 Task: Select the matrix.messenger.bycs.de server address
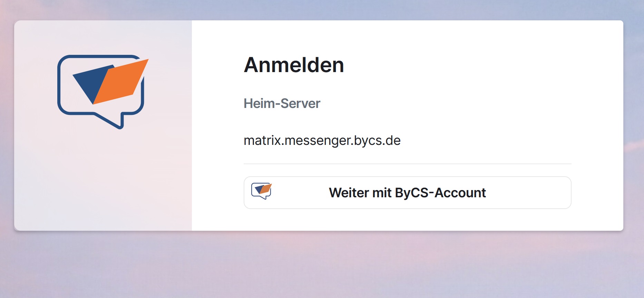(x=322, y=141)
